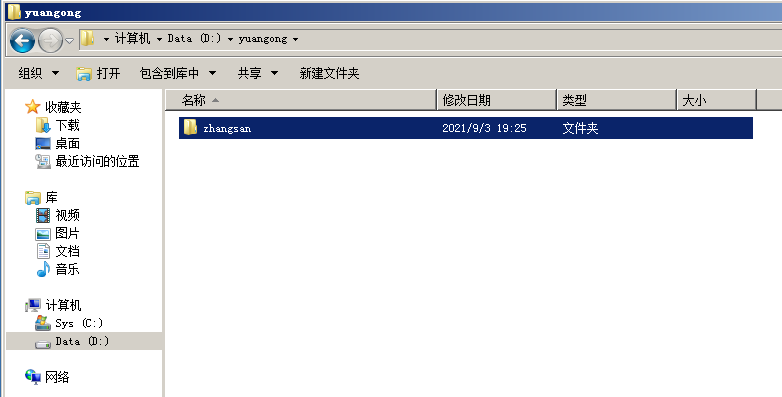Click the Back navigation arrow button
The width and height of the screenshot is (782, 397).
22,40
